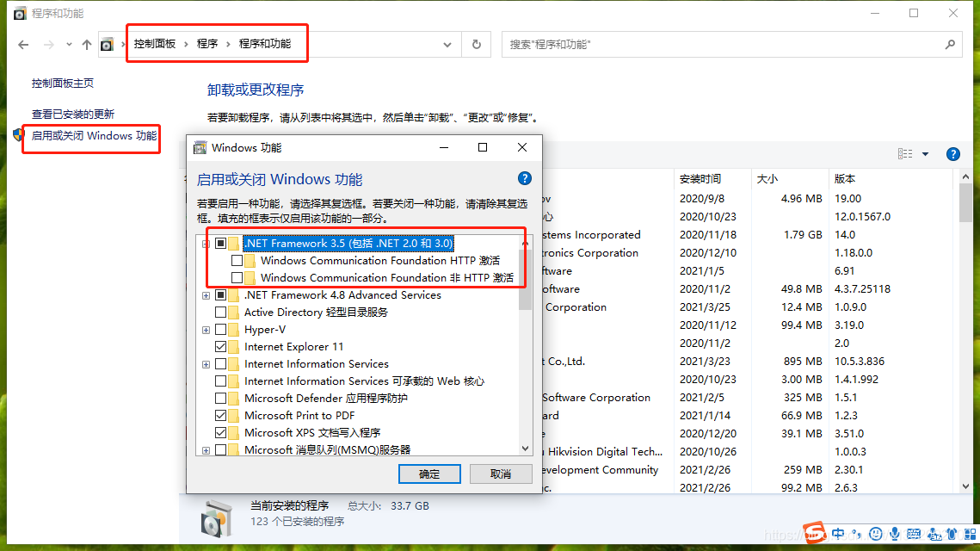This screenshot has height=551, width=980.
Task: Sort by the 版本 column header
Action: coord(892,179)
